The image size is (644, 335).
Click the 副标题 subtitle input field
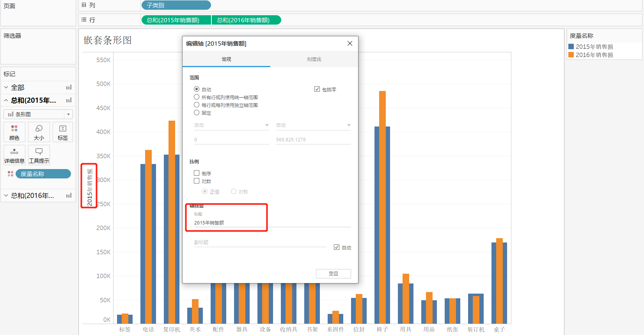pos(260,242)
